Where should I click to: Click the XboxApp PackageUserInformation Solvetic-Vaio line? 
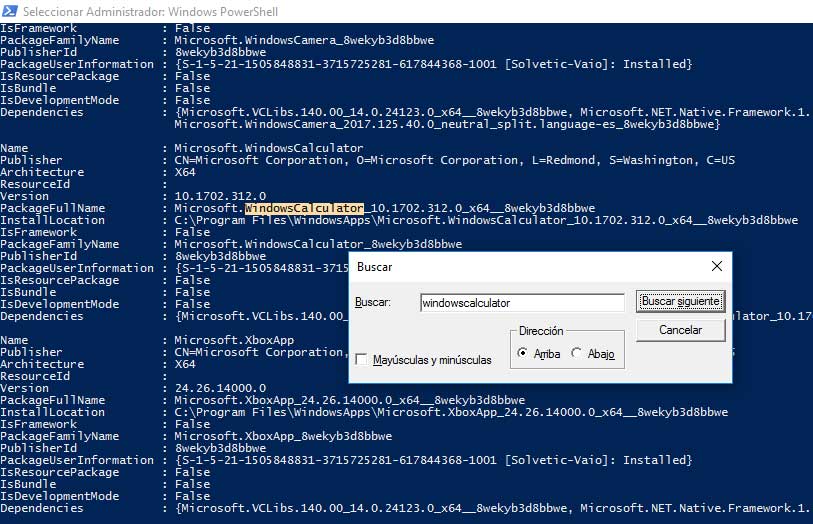pos(433,460)
